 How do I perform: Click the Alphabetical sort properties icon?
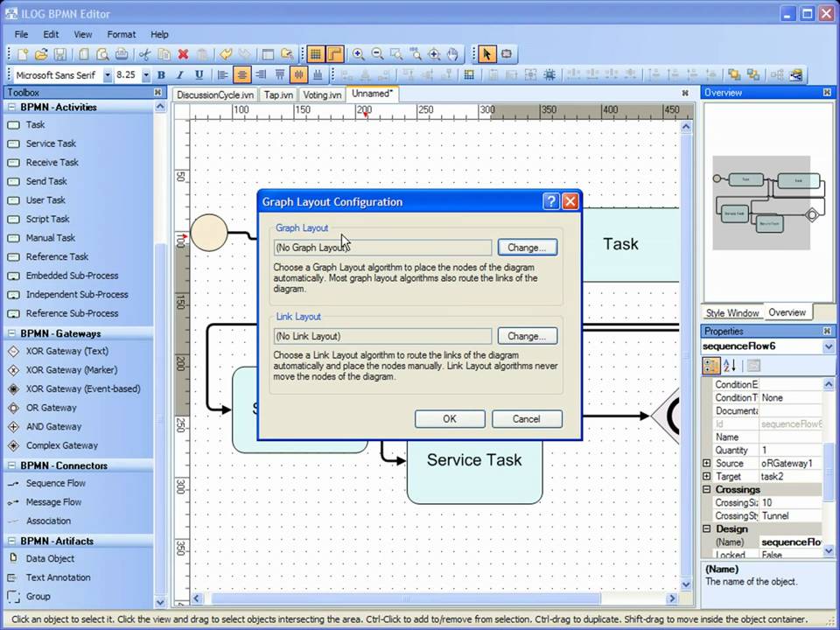click(x=730, y=366)
